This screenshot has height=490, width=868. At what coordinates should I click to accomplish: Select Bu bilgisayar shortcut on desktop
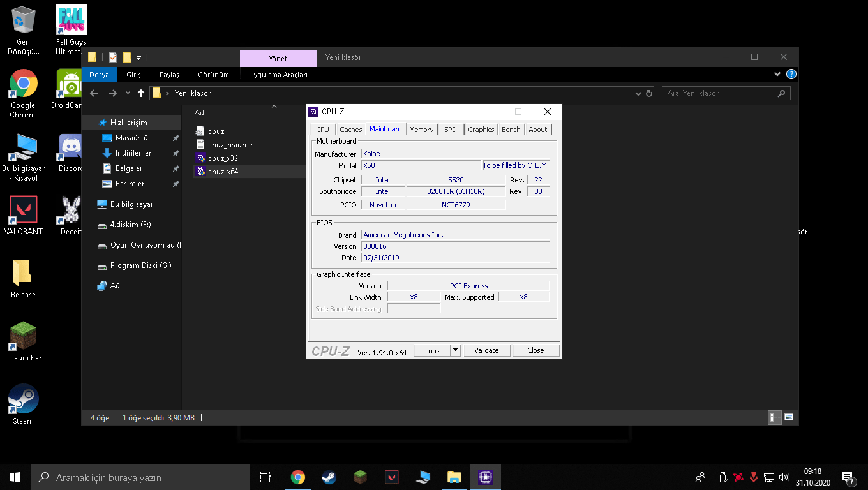click(24, 157)
